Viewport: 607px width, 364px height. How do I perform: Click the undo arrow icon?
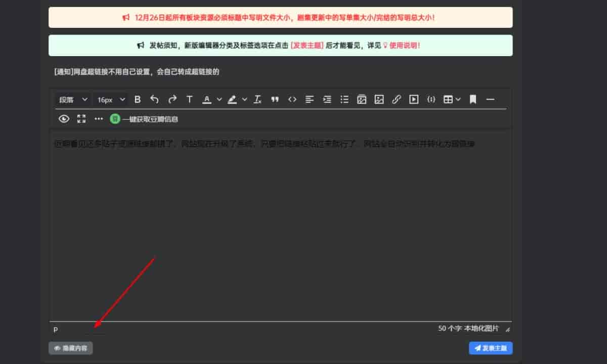[x=155, y=100]
